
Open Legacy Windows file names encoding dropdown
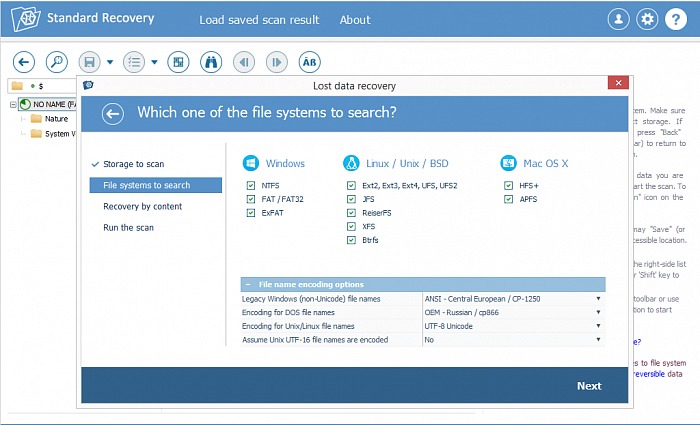pyautogui.click(x=598, y=299)
